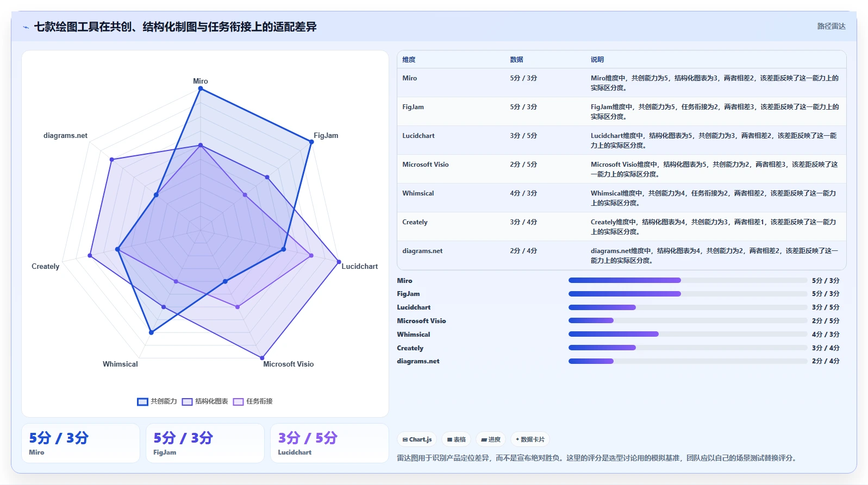Image resolution: width=868 pixels, height=485 pixels.
Task: Click the Creately axis label on radar
Action: tap(46, 266)
